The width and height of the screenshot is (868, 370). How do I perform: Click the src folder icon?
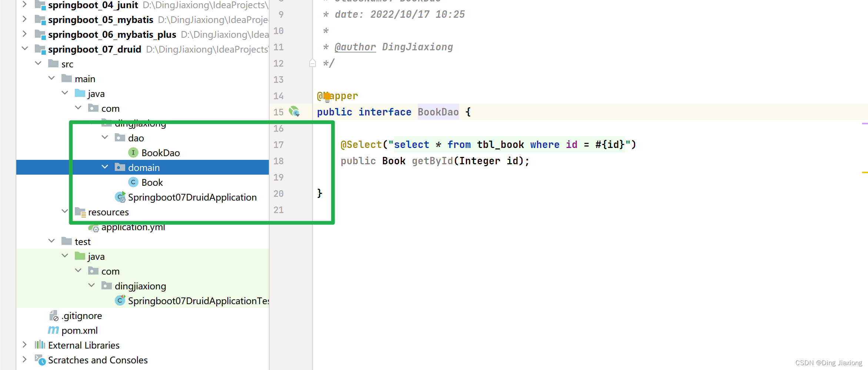53,64
